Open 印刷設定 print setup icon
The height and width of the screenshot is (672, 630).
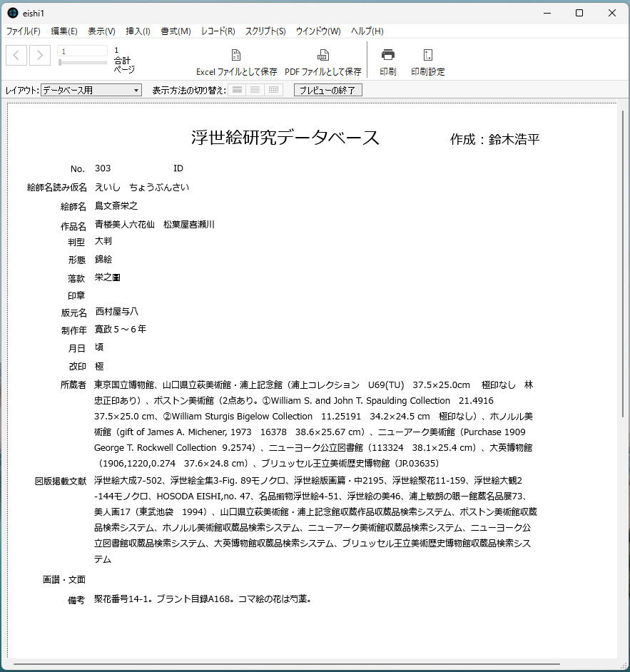[427, 55]
